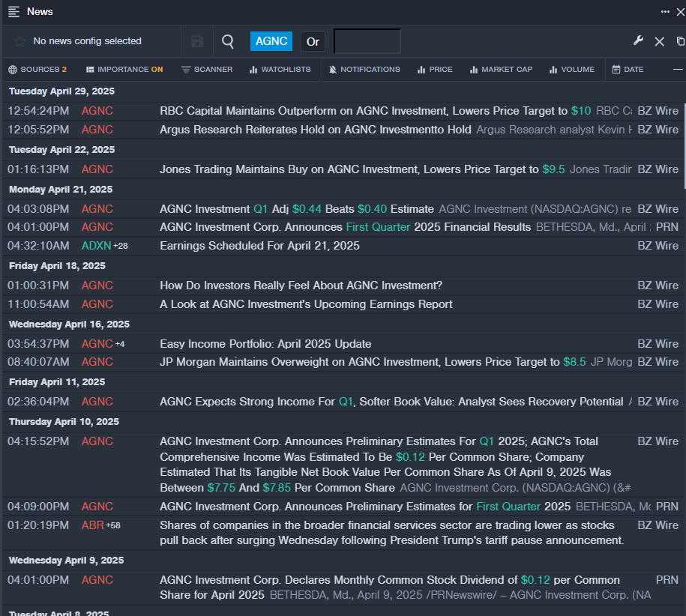Open Easy Income Portfolio April 2025 Update
Screen dimensions: 686x616
coord(265,345)
